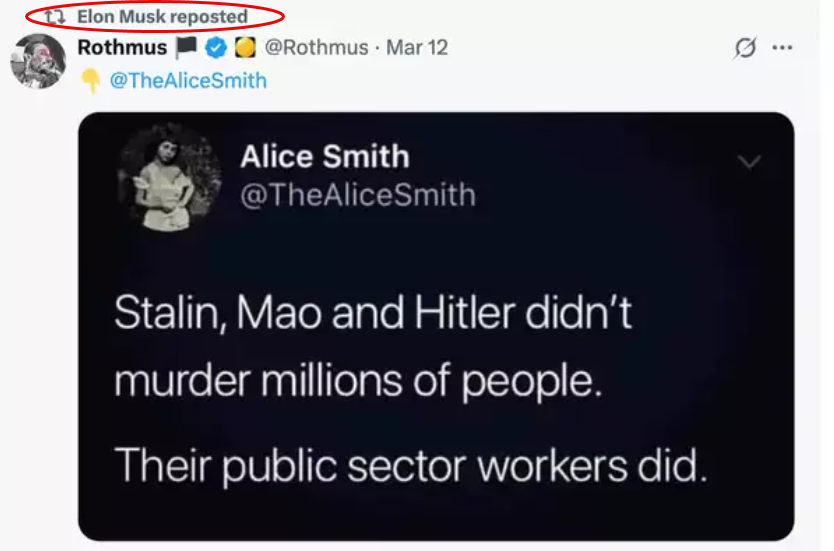Click the Grok slashed-circle icon
834x551 pixels.
745,48
